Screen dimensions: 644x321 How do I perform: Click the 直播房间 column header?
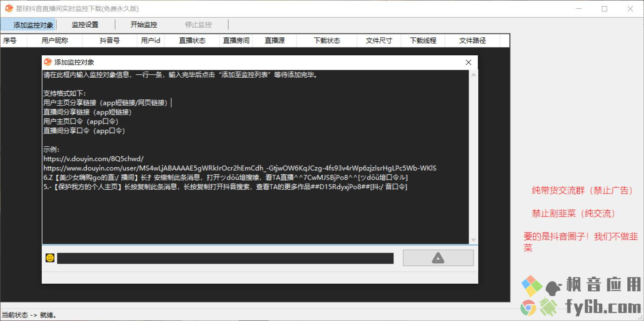236,40
